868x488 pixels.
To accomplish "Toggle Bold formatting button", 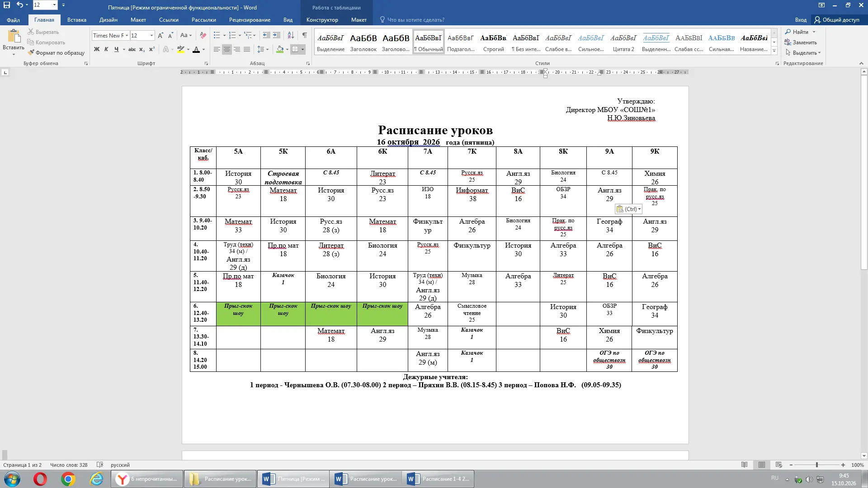I will [x=96, y=49].
